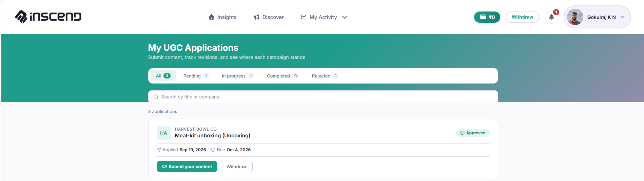Click the wallet balance ₹0 button
The height and width of the screenshot is (181, 644).
point(487,17)
